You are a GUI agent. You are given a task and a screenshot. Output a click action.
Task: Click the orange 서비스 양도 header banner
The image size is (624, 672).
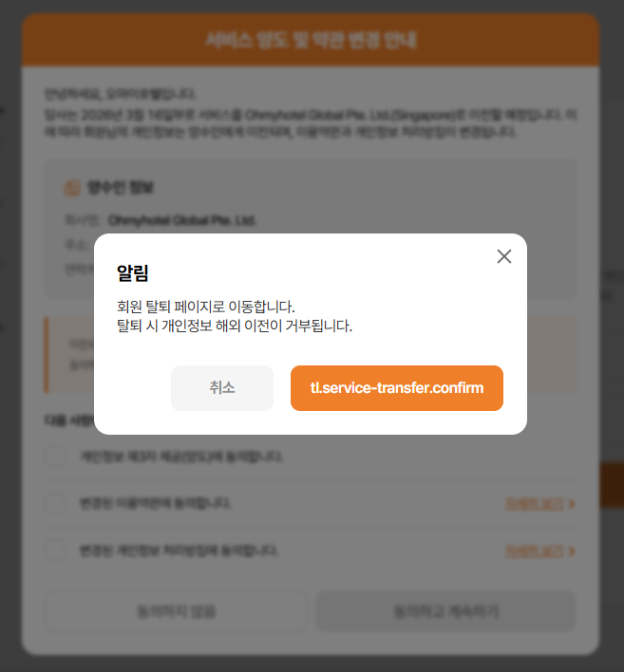click(311, 40)
